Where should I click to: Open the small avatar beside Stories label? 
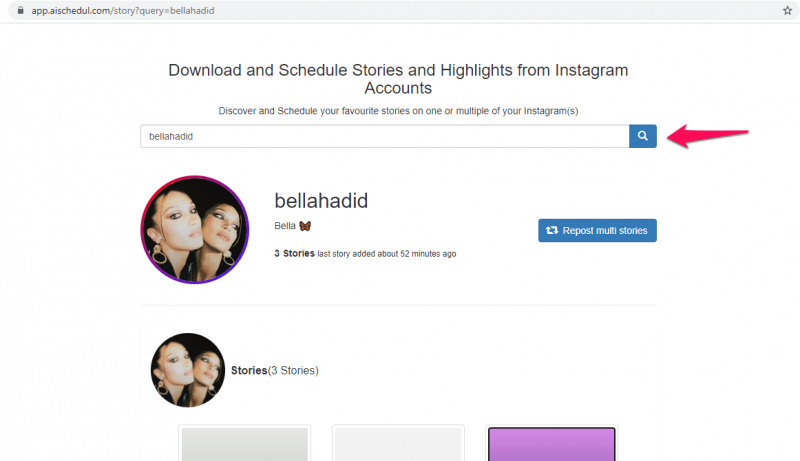click(188, 370)
